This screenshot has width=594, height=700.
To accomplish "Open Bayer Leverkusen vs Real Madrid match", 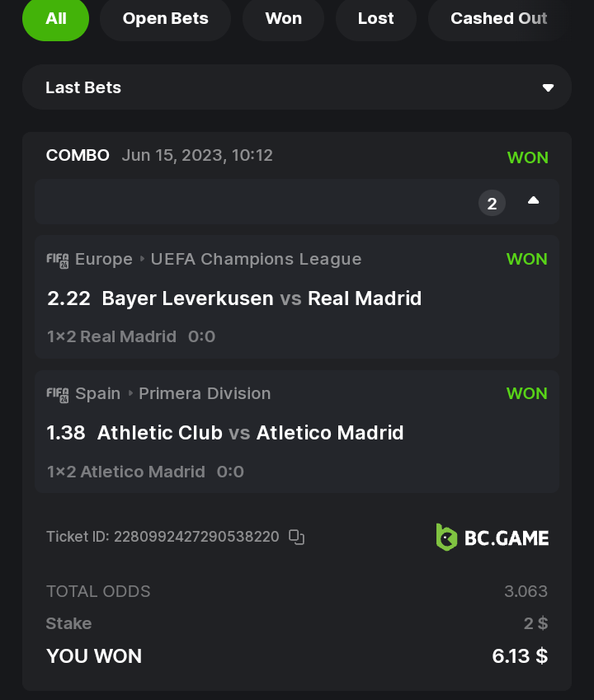I will click(262, 298).
